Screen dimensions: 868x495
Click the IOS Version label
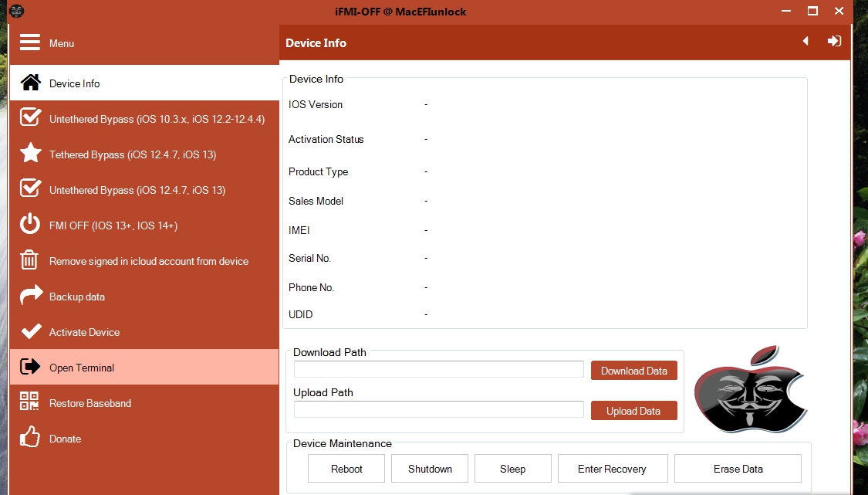pyautogui.click(x=316, y=105)
